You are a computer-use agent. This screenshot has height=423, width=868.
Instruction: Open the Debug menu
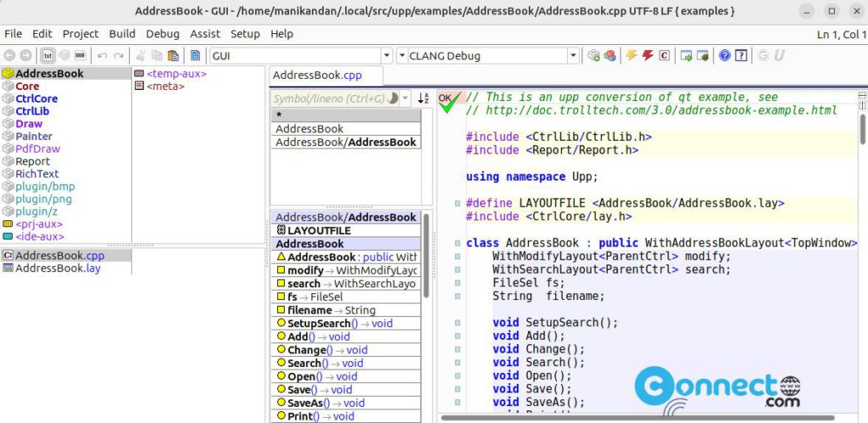(163, 34)
